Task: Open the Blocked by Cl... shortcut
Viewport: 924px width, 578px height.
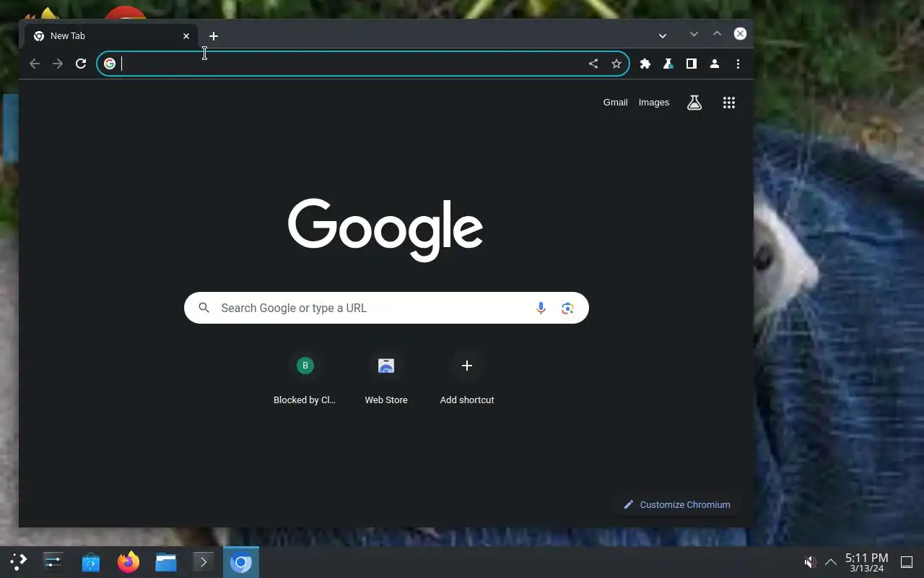Action: click(x=305, y=379)
